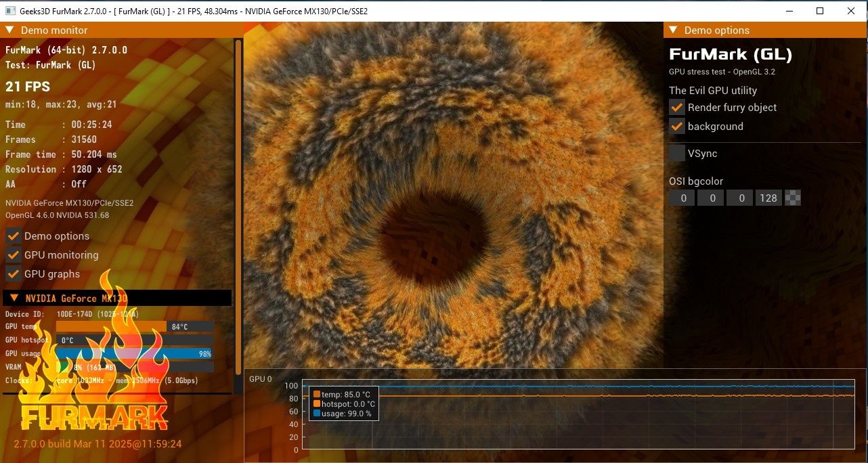
Task: Click the OSI bgcolor alpha field showing 128
Action: pos(768,198)
